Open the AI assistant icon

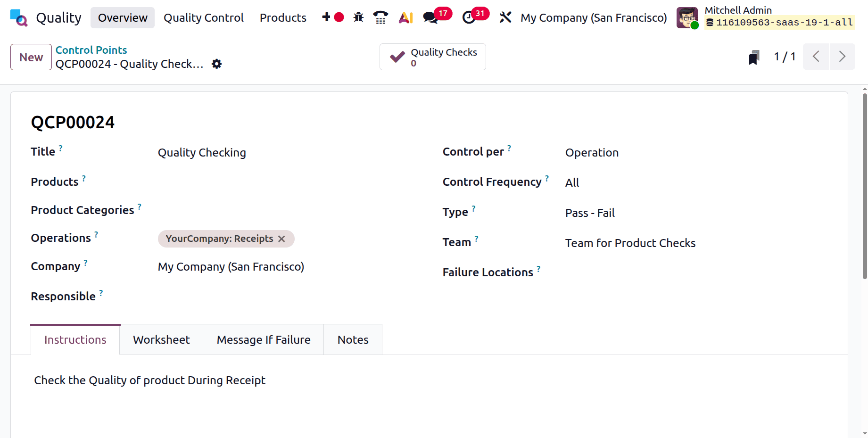coord(406,17)
